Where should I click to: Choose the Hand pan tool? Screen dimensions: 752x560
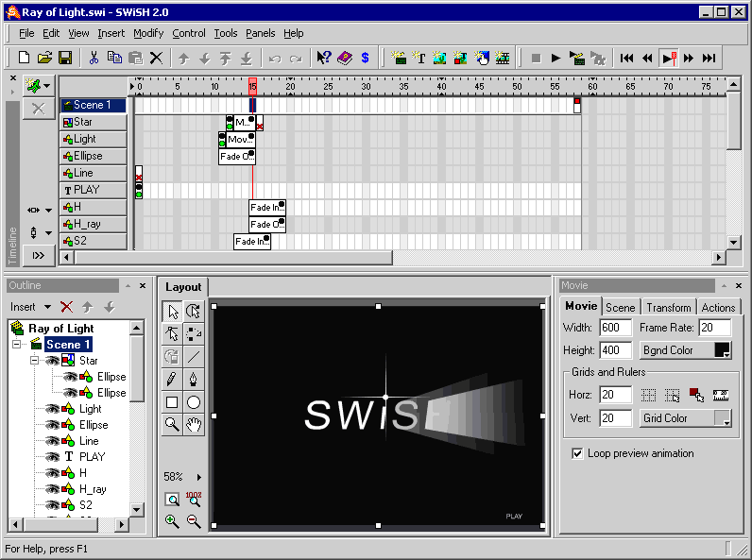[194, 425]
